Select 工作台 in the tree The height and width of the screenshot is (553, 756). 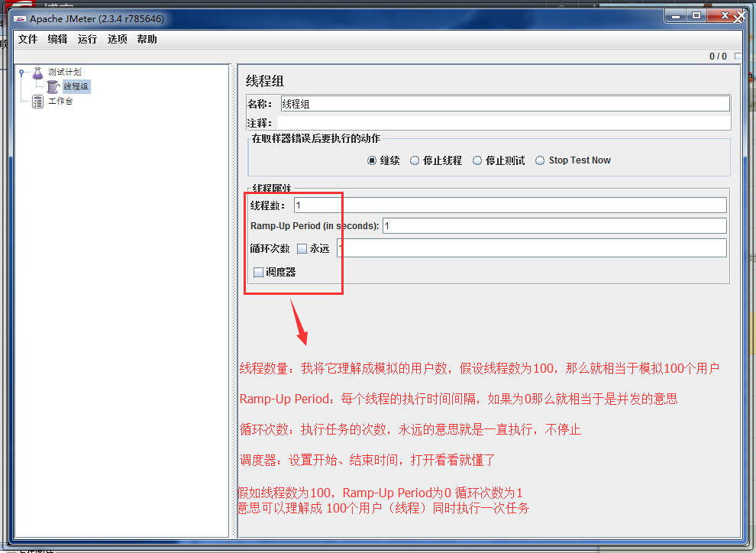click(60, 102)
